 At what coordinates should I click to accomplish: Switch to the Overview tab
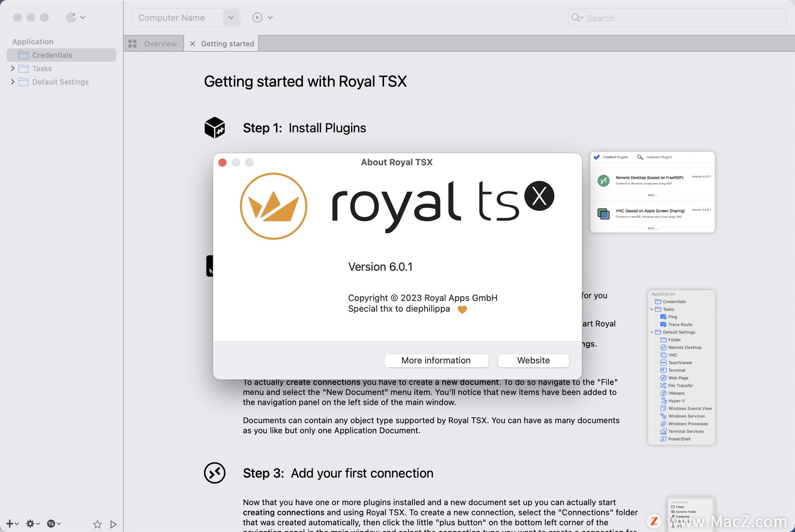pos(160,43)
